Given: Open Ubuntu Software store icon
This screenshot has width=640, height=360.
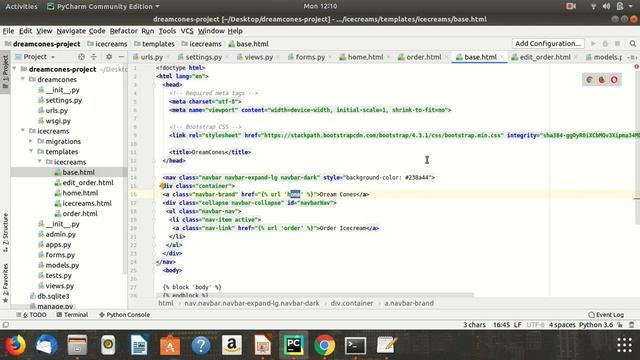Looking at the screenshot, I should coord(170,345).
